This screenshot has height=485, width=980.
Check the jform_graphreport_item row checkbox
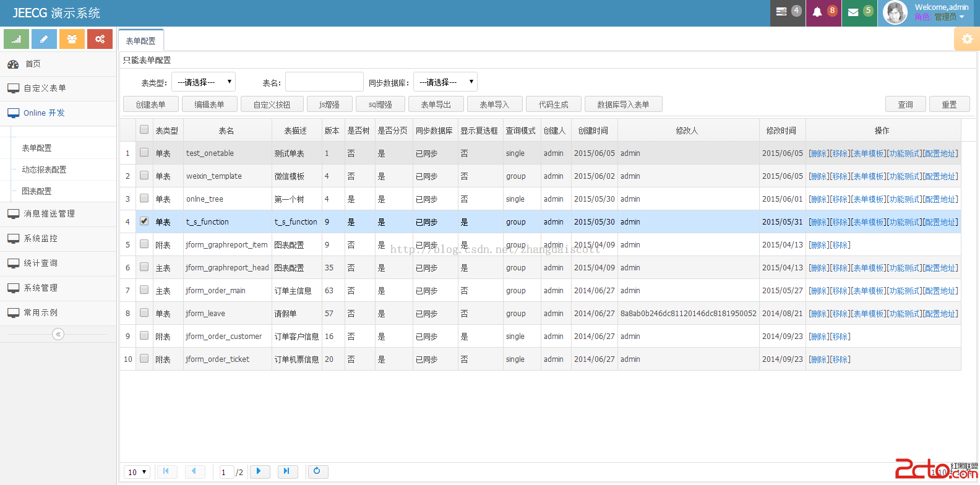point(144,244)
